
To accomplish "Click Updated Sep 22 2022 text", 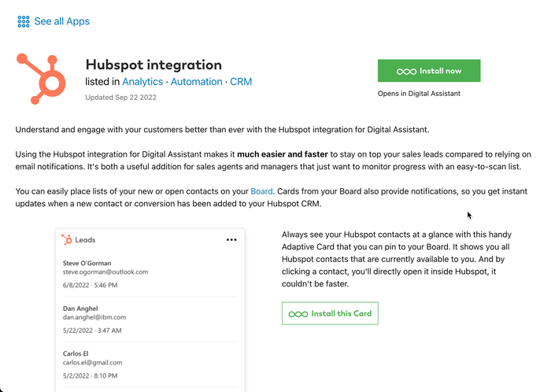I will click(121, 98).
